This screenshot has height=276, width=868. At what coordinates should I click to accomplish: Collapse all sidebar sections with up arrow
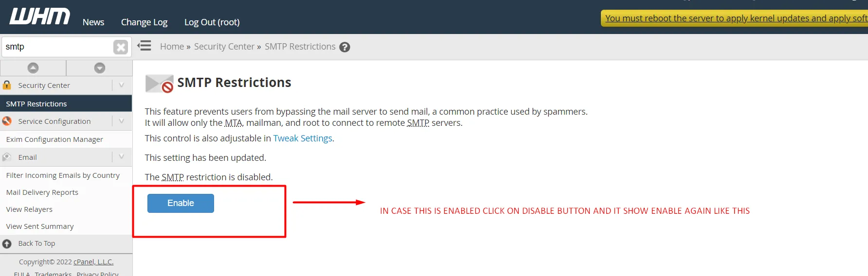(x=33, y=68)
